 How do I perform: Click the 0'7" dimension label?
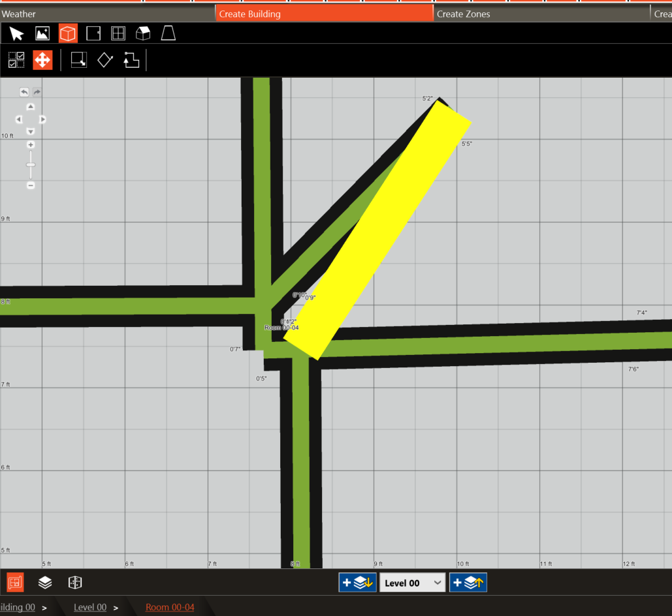tap(235, 349)
